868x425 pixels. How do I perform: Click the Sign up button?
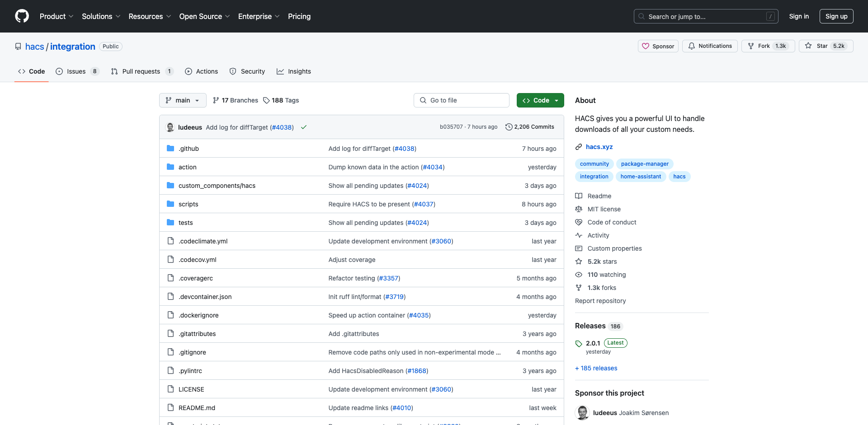tap(836, 16)
